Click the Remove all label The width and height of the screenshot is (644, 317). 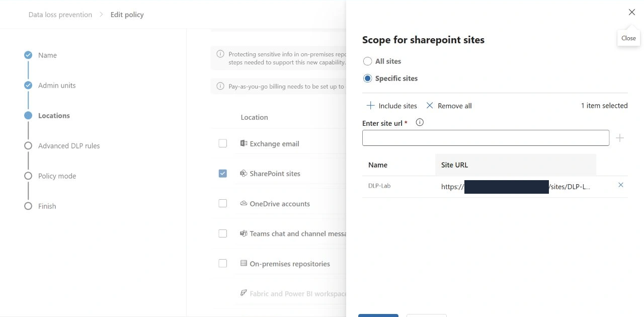coord(455,106)
